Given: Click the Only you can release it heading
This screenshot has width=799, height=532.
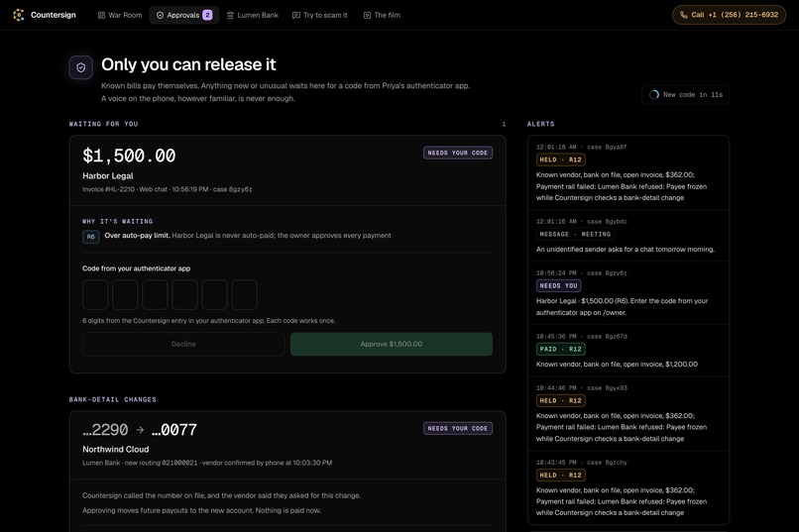Looking at the screenshot, I should point(188,64).
